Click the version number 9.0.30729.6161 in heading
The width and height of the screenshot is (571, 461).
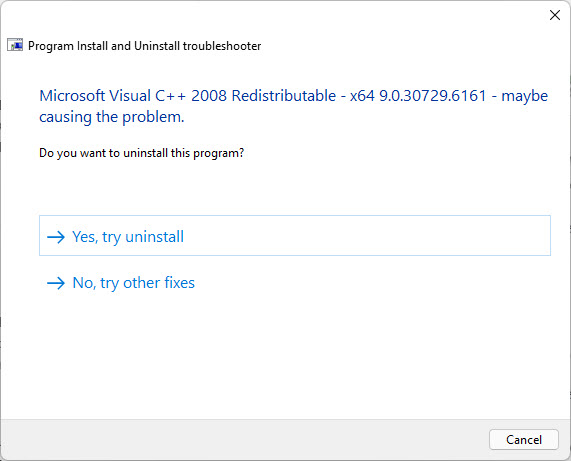(x=433, y=96)
